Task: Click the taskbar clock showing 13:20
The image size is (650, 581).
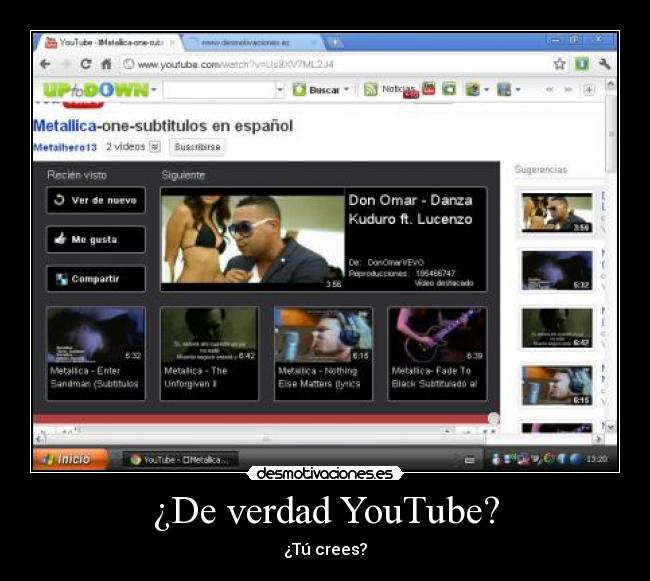Action: [597, 459]
